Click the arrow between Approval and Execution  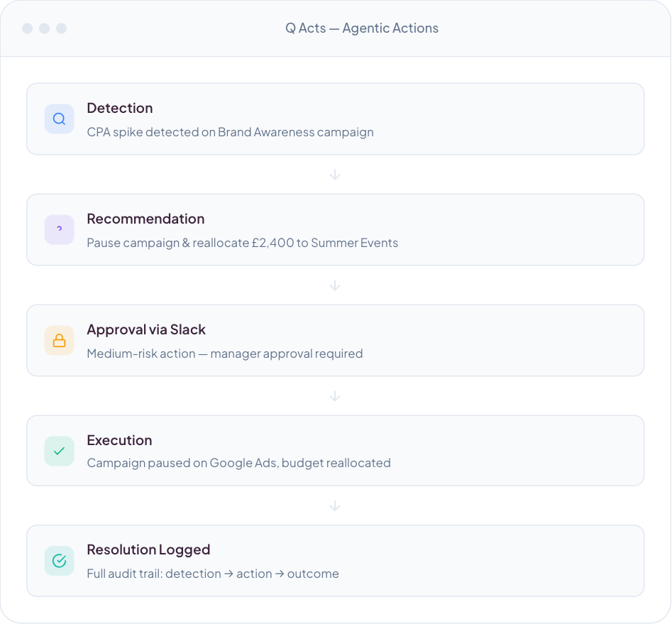[x=335, y=396]
